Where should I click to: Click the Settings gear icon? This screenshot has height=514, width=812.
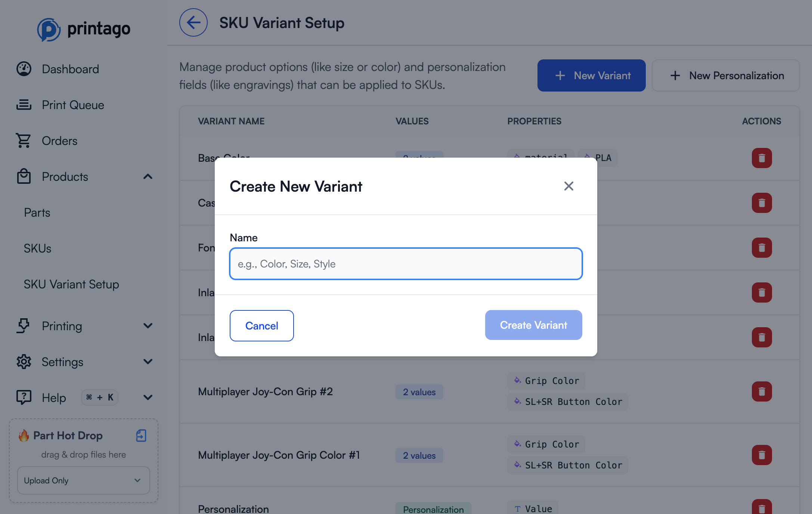pyautogui.click(x=24, y=361)
